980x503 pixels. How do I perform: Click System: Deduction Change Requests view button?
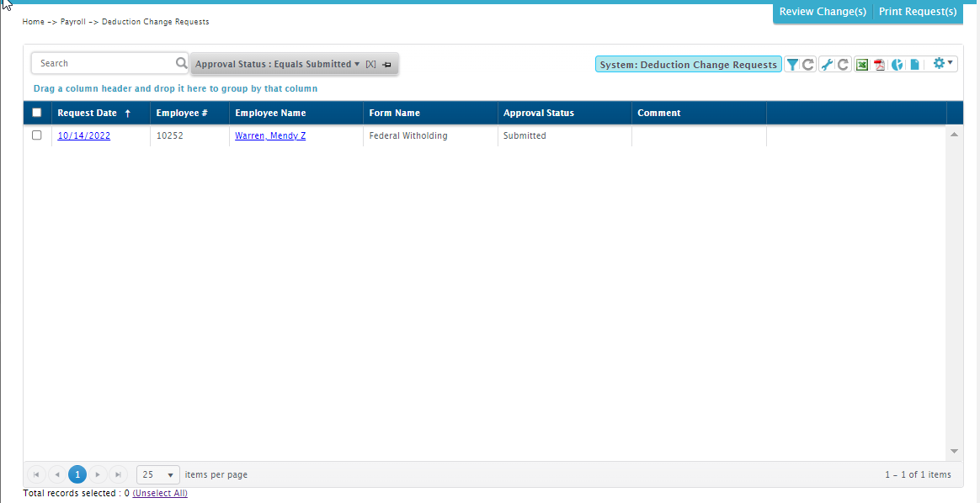pos(688,64)
